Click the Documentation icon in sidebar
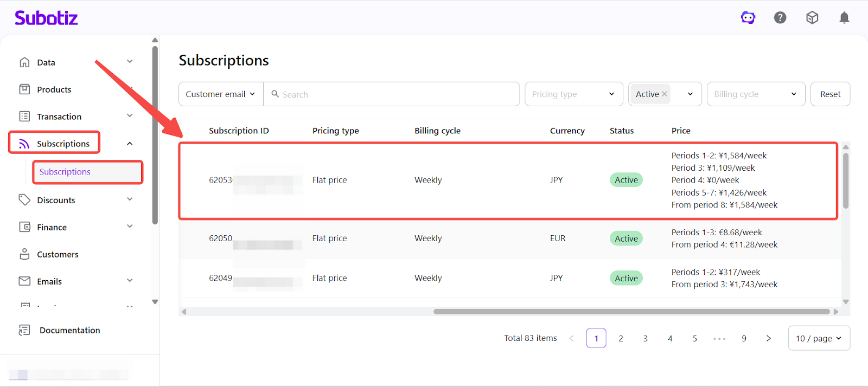868x387 pixels. [24, 330]
